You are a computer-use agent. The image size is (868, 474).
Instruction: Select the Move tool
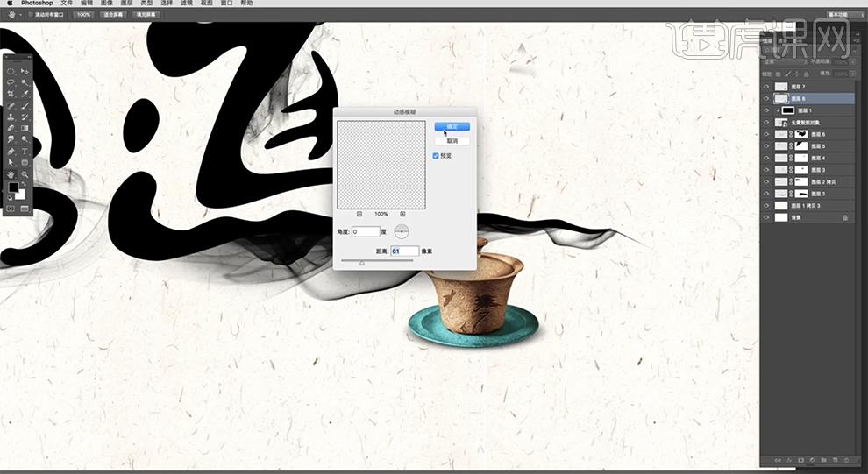click(25, 71)
